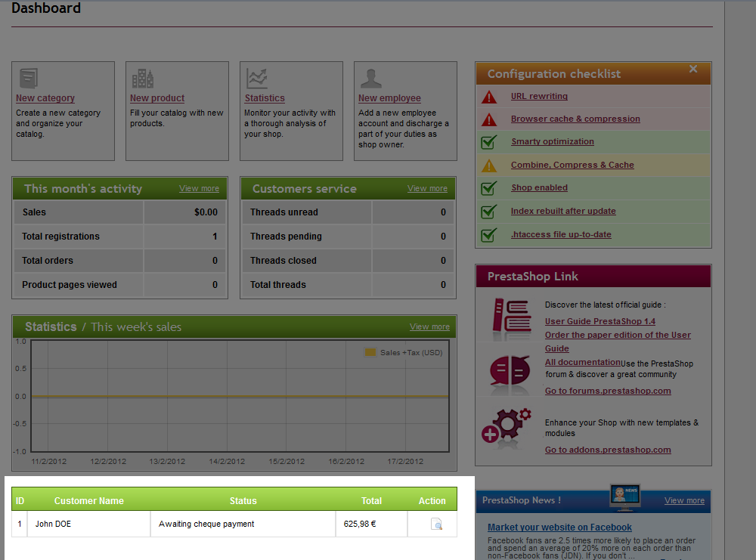
Task: Click the green checkmark beside Shop enabled
Action: tap(489, 188)
